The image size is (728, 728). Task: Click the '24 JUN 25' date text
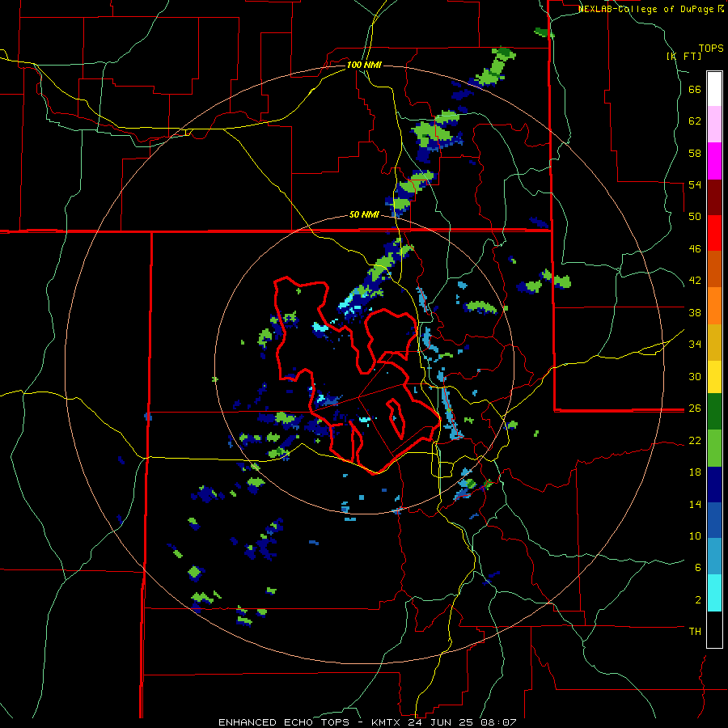[441, 722]
